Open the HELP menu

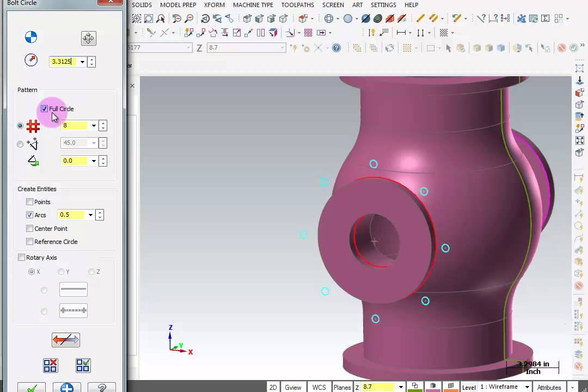412,5
